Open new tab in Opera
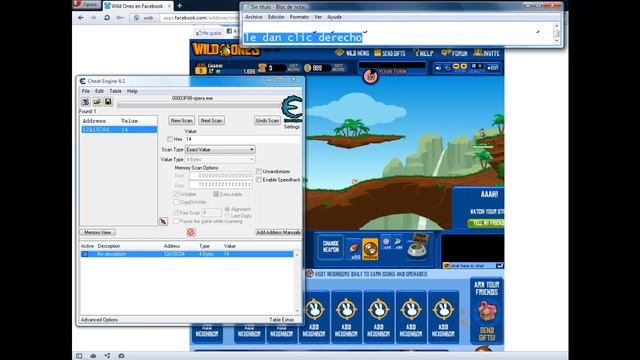 coord(180,6)
